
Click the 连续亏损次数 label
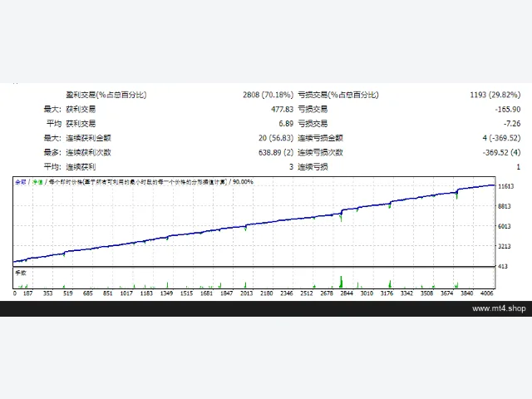point(320,152)
